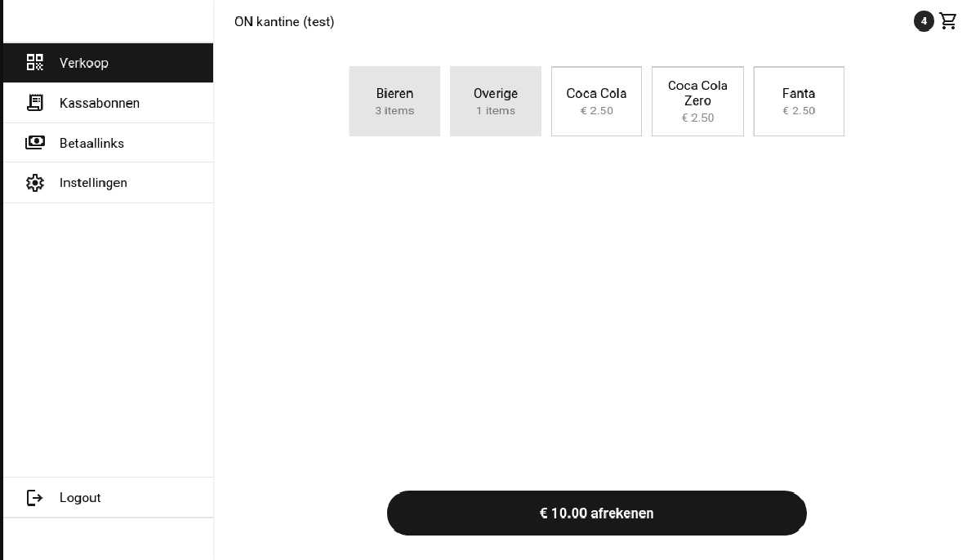
Task: Click the ON kantine (test) title
Action: (x=284, y=22)
